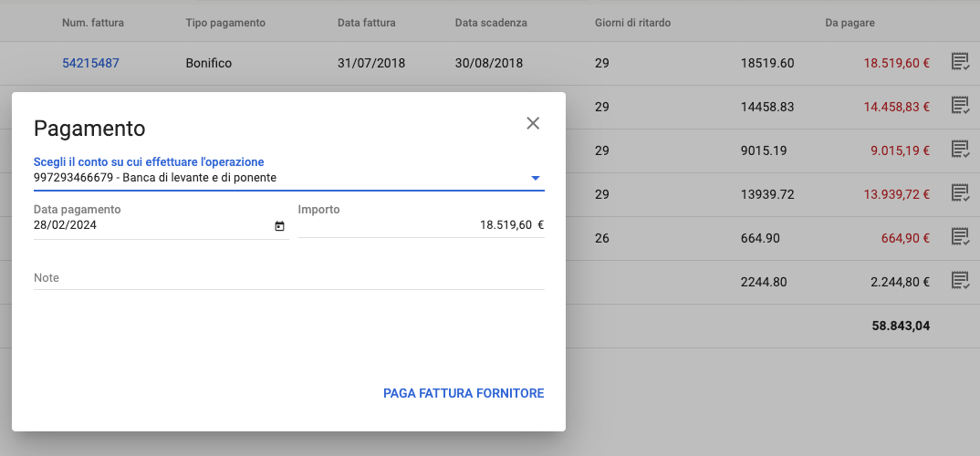Sort by Data scadenza column header
The width and height of the screenshot is (980, 456).
[491, 23]
